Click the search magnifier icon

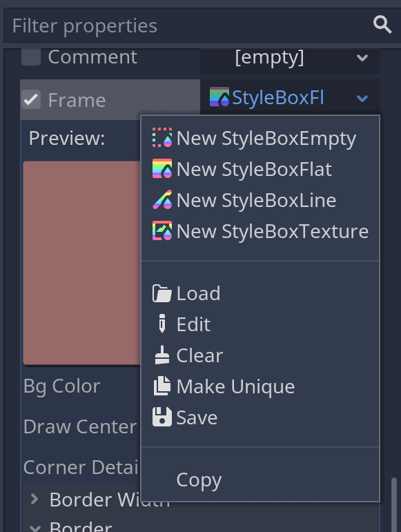(x=382, y=25)
